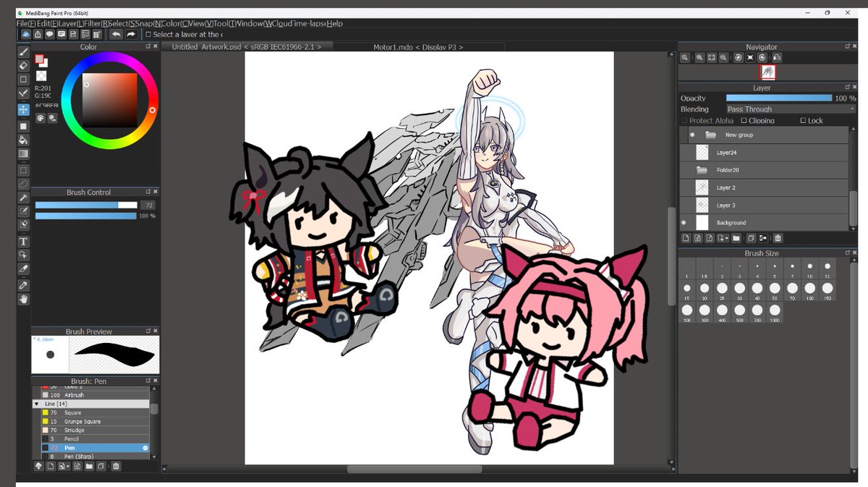The height and width of the screenshot is (487, 868).
Task: Collapse the Line [14] brush group
Action: point(37,404)
